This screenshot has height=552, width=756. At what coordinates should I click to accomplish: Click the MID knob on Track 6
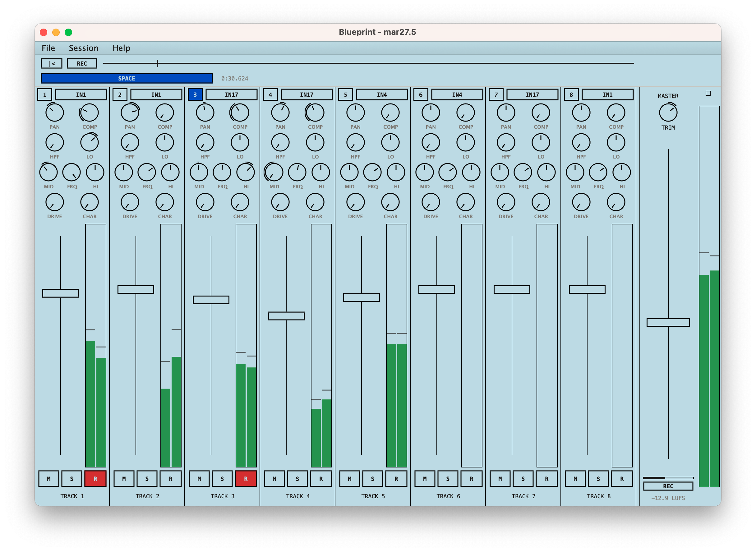tap(425, 172)
